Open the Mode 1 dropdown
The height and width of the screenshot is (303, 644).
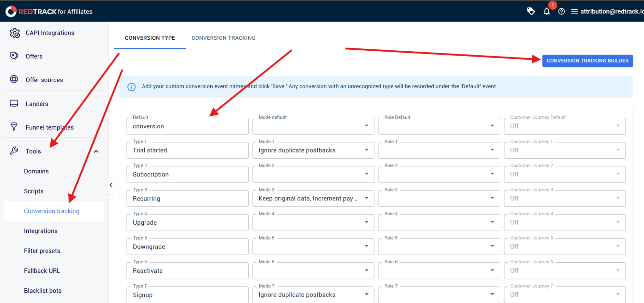[313, 150]
